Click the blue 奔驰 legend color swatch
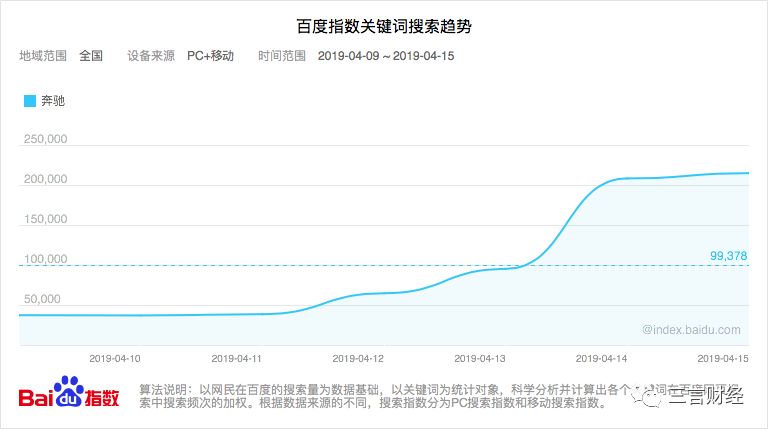 click(x=30, y=101)
